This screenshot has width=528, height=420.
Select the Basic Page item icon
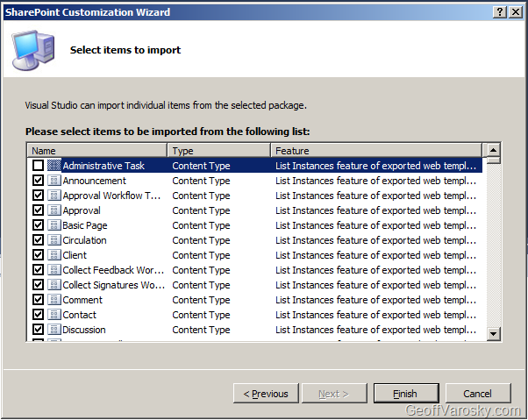[54, 225]
